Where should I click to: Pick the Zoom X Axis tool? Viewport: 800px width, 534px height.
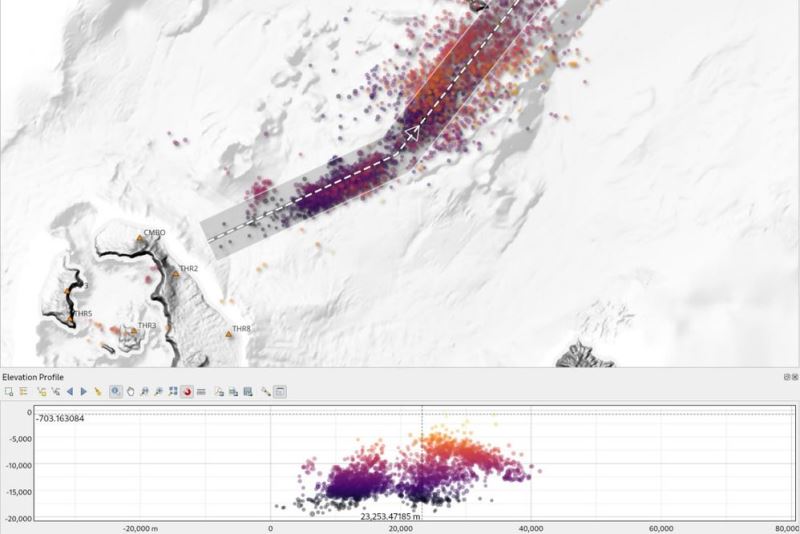pos(145,391)
